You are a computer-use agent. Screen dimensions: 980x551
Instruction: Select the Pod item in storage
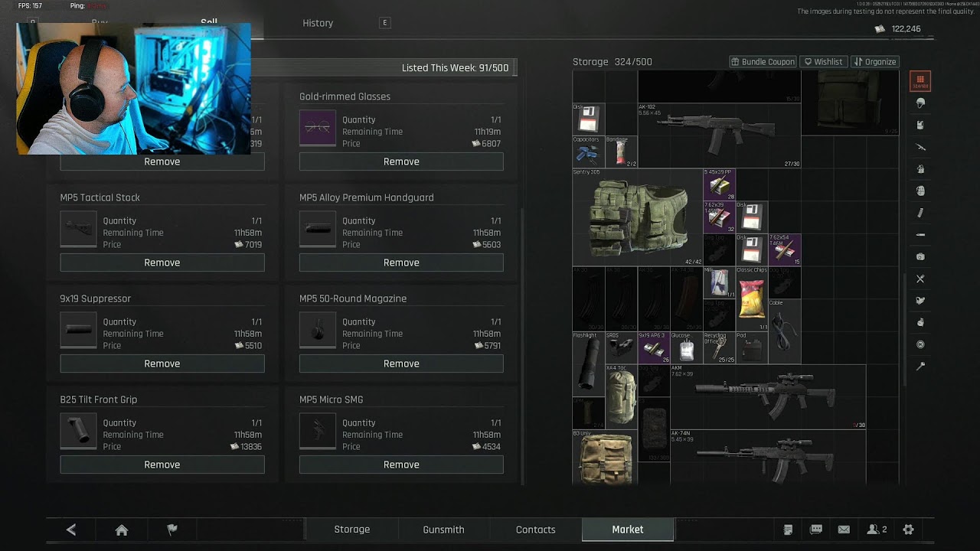click(x=752, y=347)
